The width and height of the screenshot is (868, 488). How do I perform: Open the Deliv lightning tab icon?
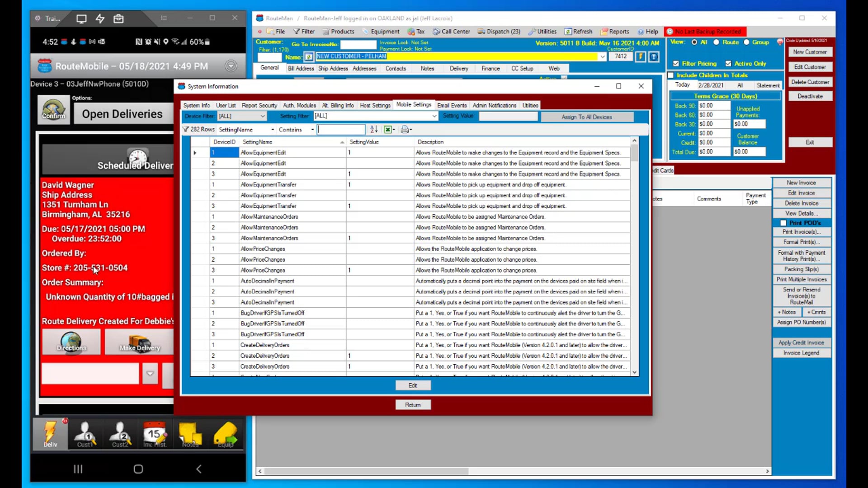[x=50, y=434]
